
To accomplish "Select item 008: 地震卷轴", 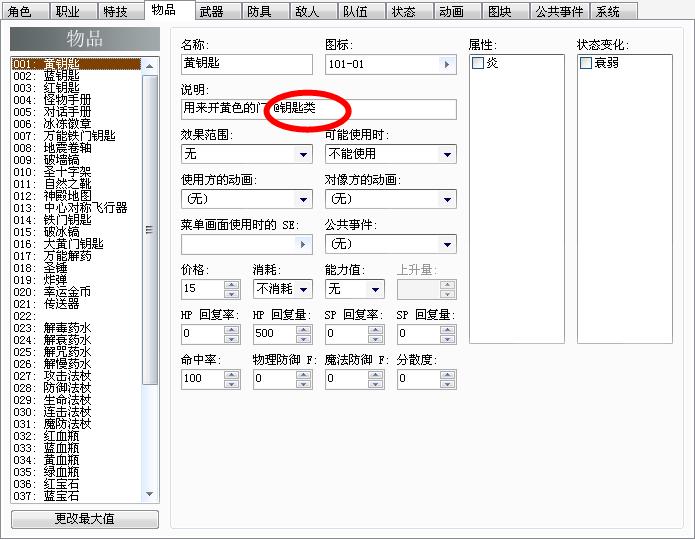I will (76, 148).
